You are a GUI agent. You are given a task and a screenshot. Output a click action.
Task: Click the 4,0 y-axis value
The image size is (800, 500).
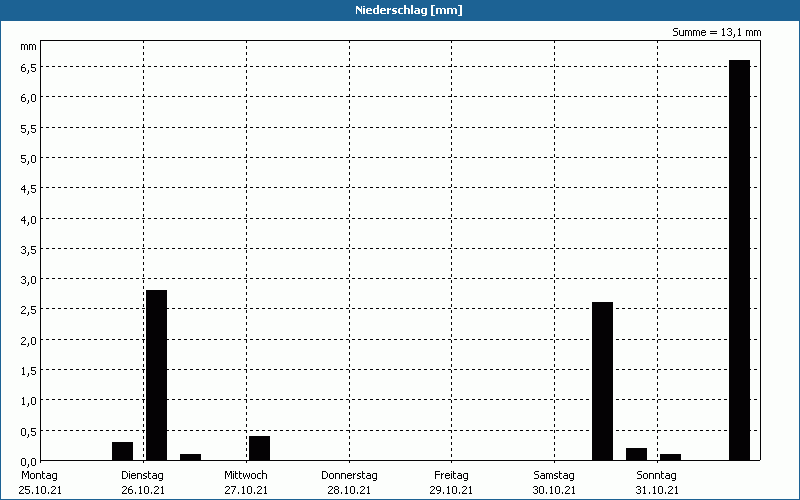(29, 219)
